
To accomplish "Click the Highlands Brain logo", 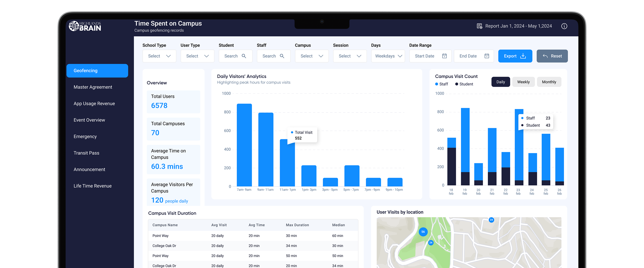I will point(85,26).
